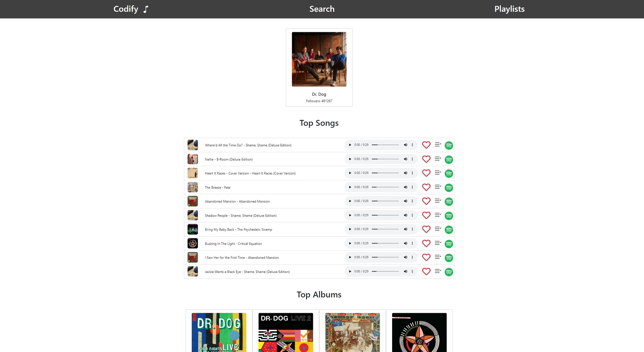
Task: Click the Codify music note logo
Action: [146, 9]
